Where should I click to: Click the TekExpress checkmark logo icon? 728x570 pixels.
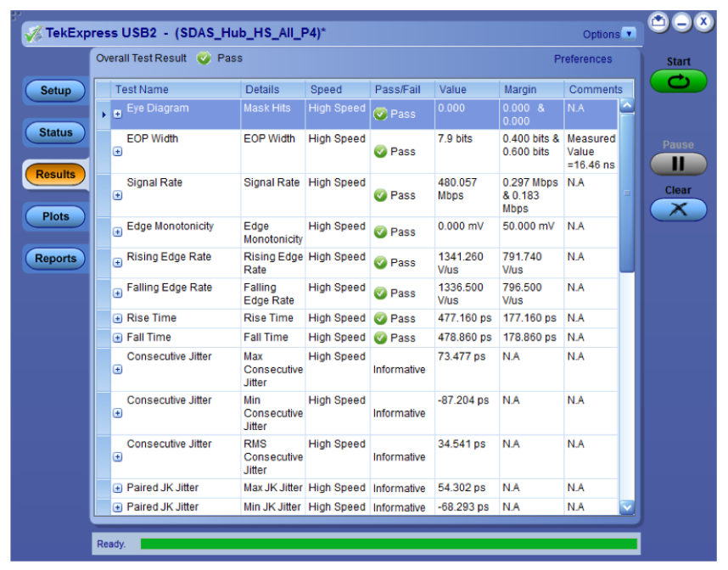point(33,33)
